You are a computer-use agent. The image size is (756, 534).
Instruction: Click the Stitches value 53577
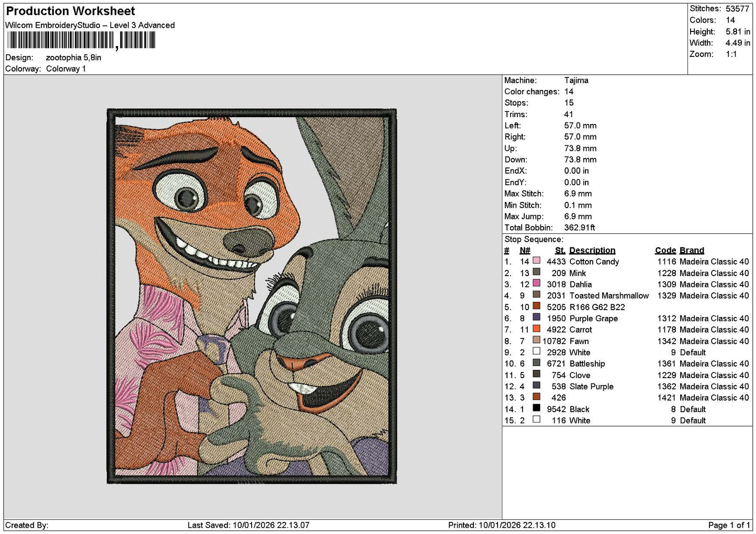point(737,8)
